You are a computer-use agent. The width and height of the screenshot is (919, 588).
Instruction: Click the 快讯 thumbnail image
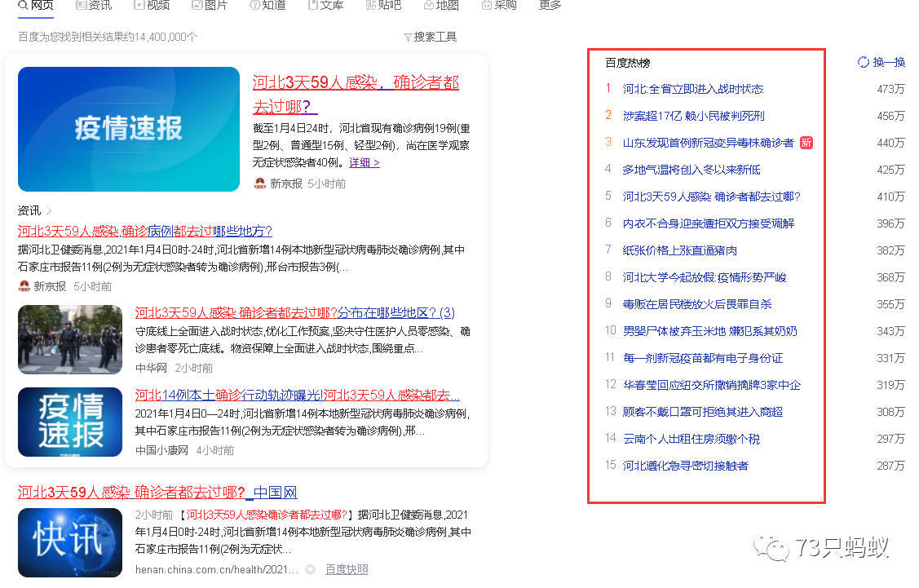click(x=70, y=543)
